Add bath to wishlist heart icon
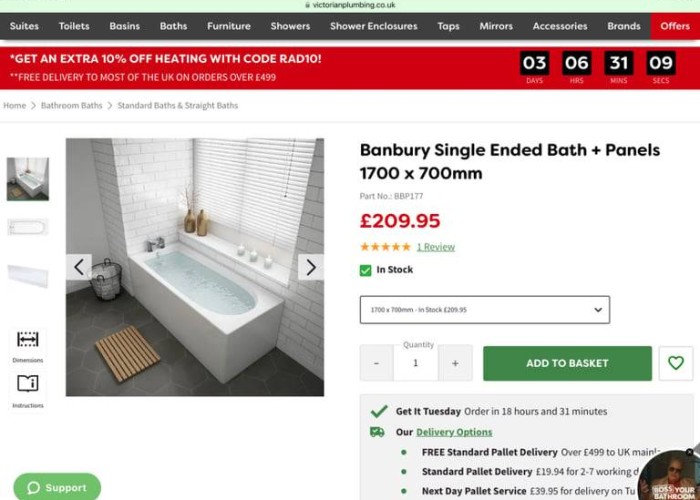 pyautogui.click(x=675, y=363)
